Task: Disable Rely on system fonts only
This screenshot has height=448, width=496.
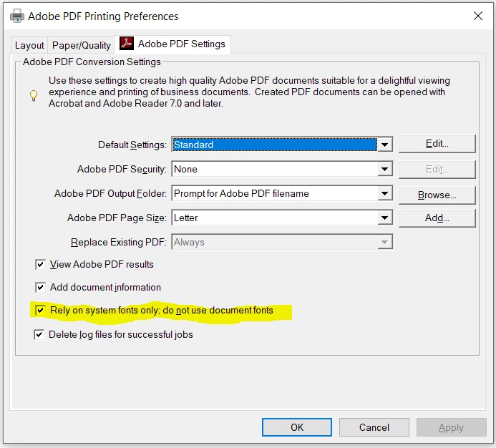Action: [40, 311]
